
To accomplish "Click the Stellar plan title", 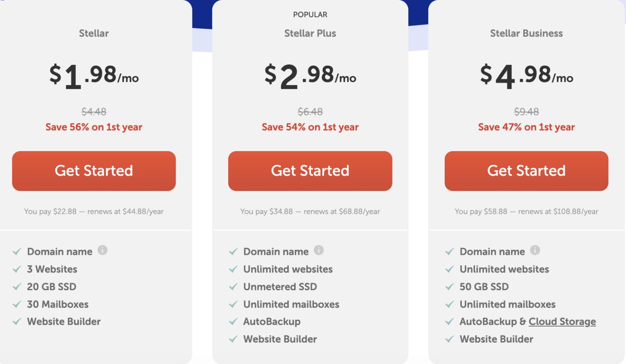I will point(94,33).
